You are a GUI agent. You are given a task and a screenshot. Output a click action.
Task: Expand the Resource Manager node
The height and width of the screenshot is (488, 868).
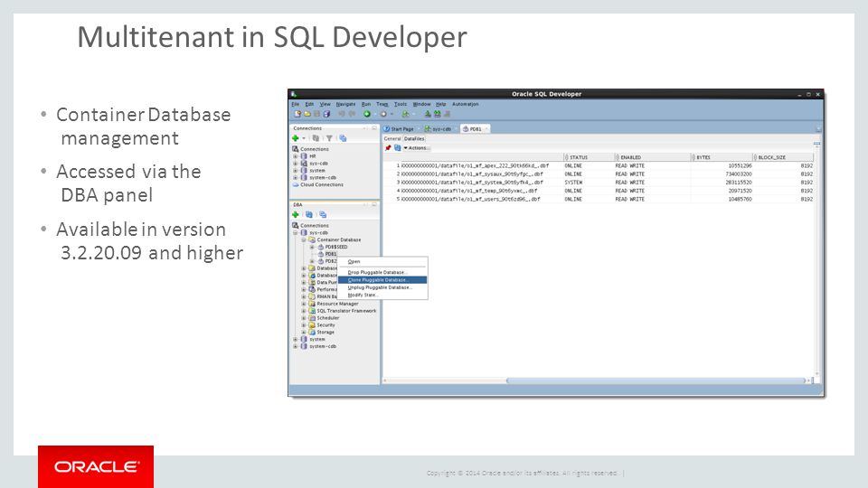pyautogui.click(x=304, y=304)
